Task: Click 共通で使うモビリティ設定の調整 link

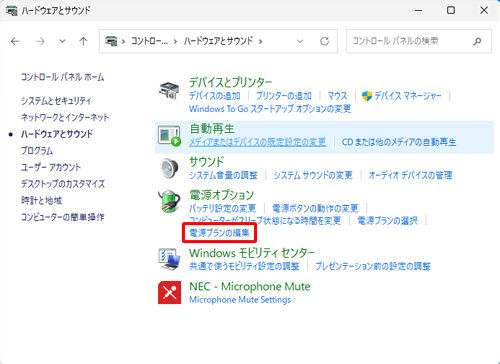Action: pyautogui.click(x=244, y=266)
